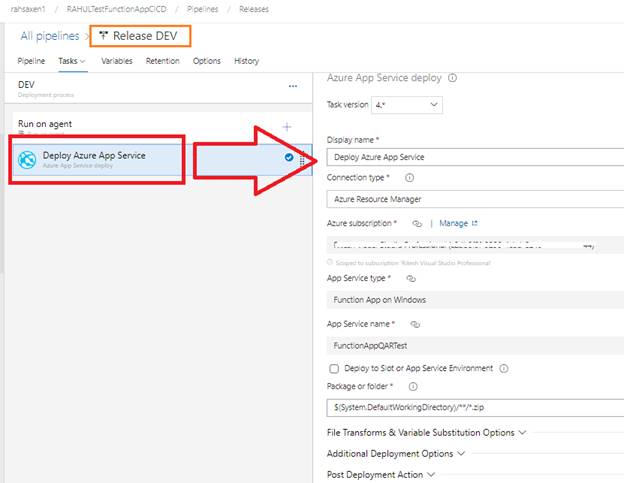Enable Deploy to Slot or App Service Environment
The width and height of the screenshot is (624, 483).
334,369
